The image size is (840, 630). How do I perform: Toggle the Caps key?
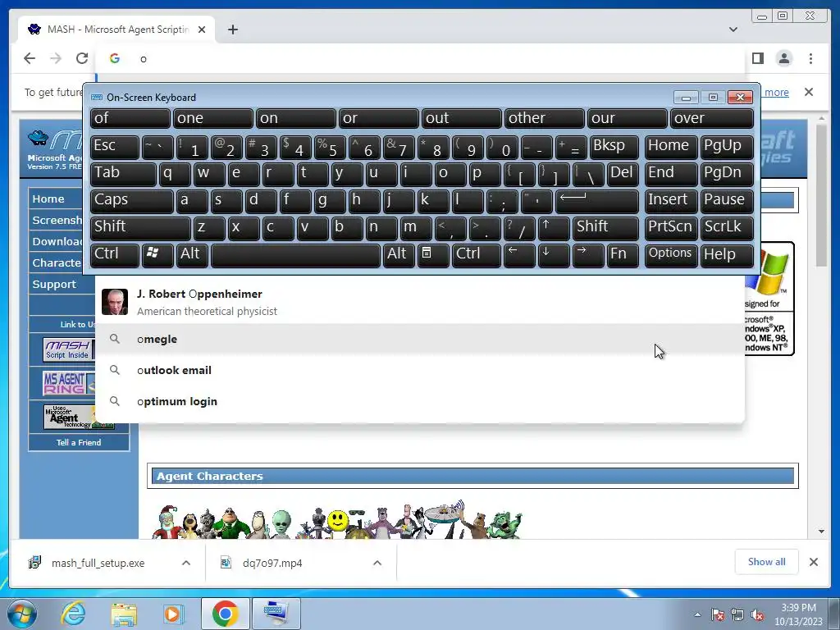pyautogui.click(x=132, y=201)
